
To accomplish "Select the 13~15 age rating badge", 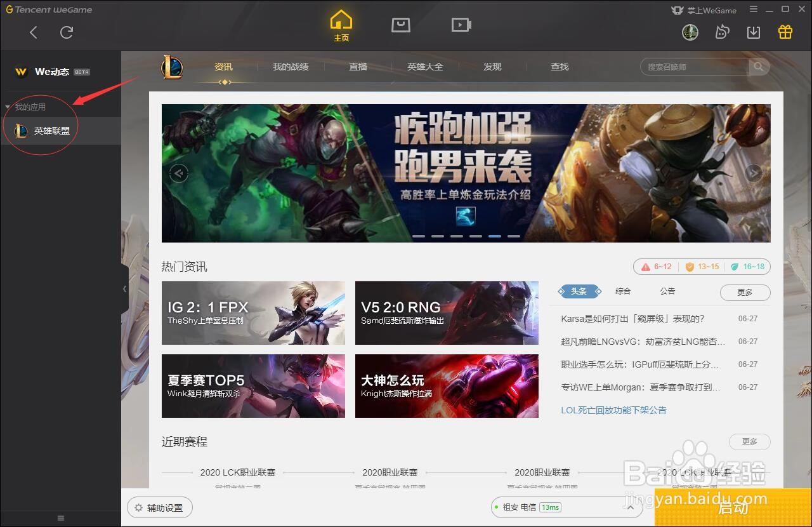I will (702, 267).
